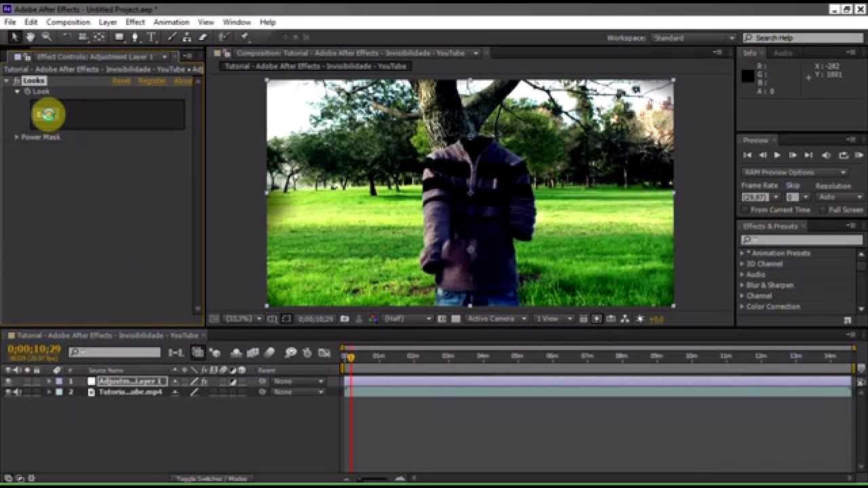
Task: Click the Reset link for Looks
Action: pos(121,81)
